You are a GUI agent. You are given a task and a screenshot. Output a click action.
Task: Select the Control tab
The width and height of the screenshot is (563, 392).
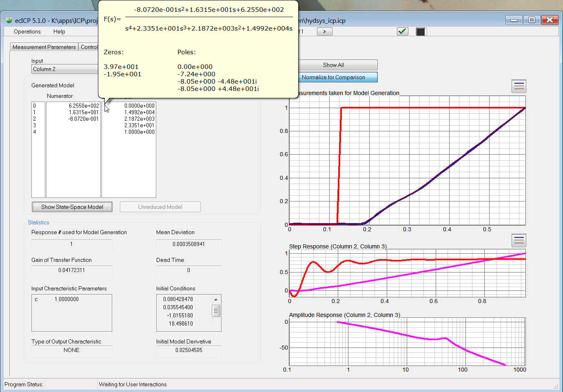click(89, 47)
